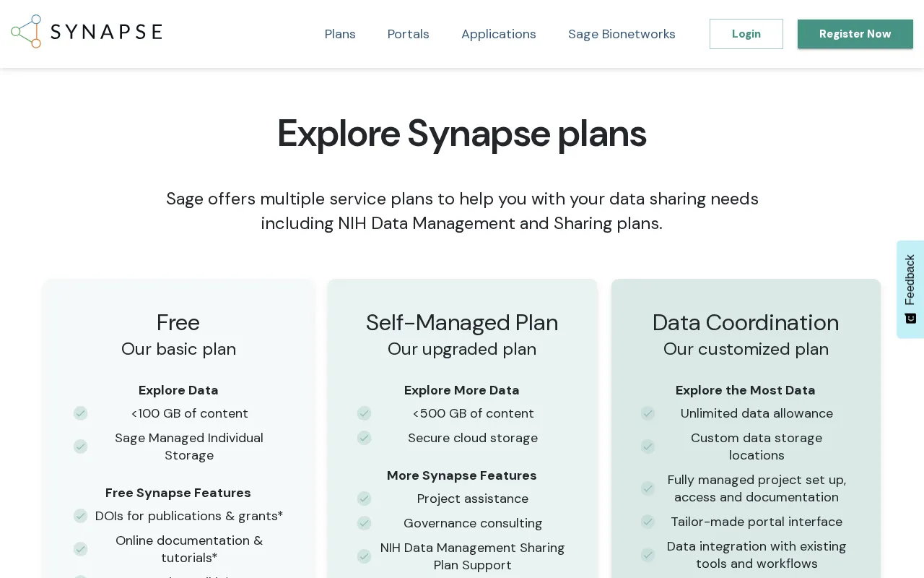924x578 pixels.
Task: Click the Feedback smiley icon
Action: point(910,318)
